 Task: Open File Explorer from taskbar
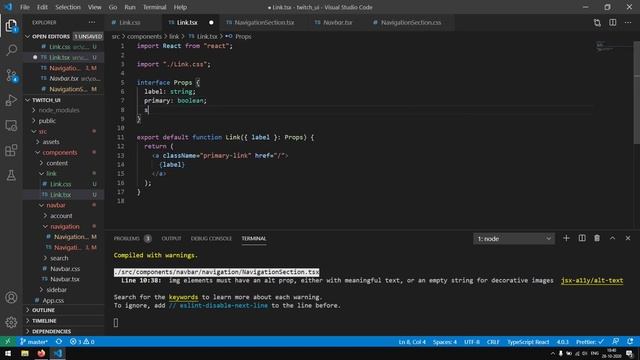[25, 353]
